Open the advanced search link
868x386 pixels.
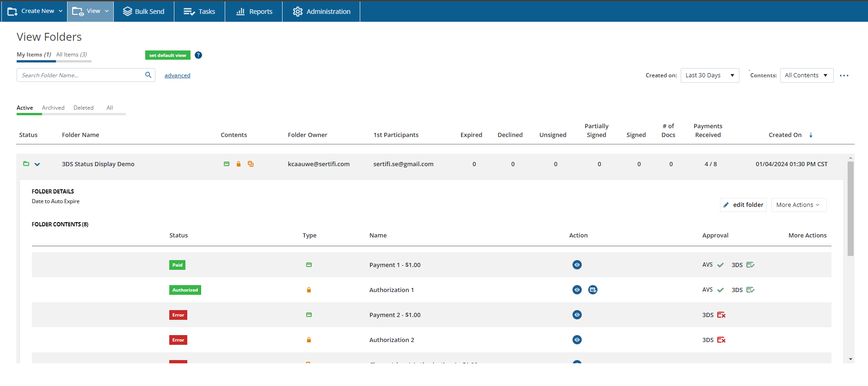coord(178,75)
